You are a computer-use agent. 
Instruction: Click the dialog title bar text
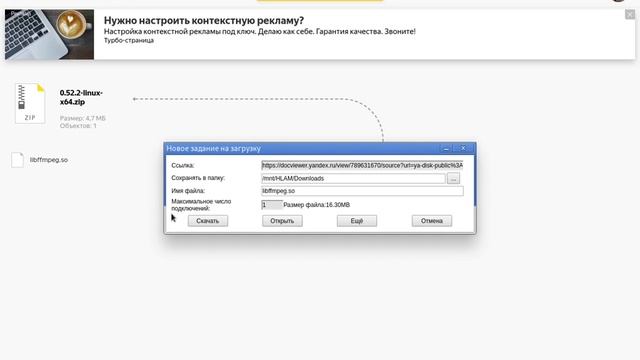click(213, 149)
